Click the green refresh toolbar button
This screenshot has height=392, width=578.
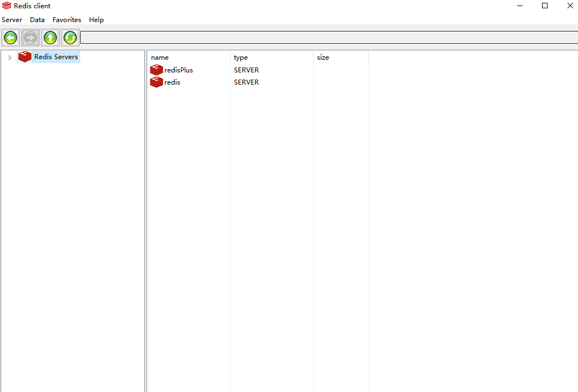tap(70, 38)
